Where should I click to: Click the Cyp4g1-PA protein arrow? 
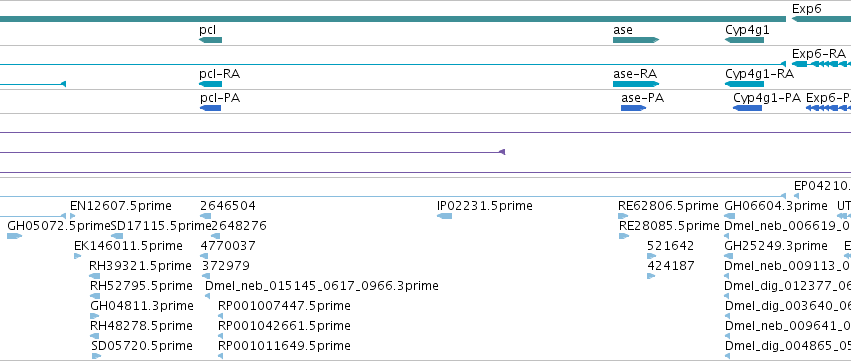point(747,108)
